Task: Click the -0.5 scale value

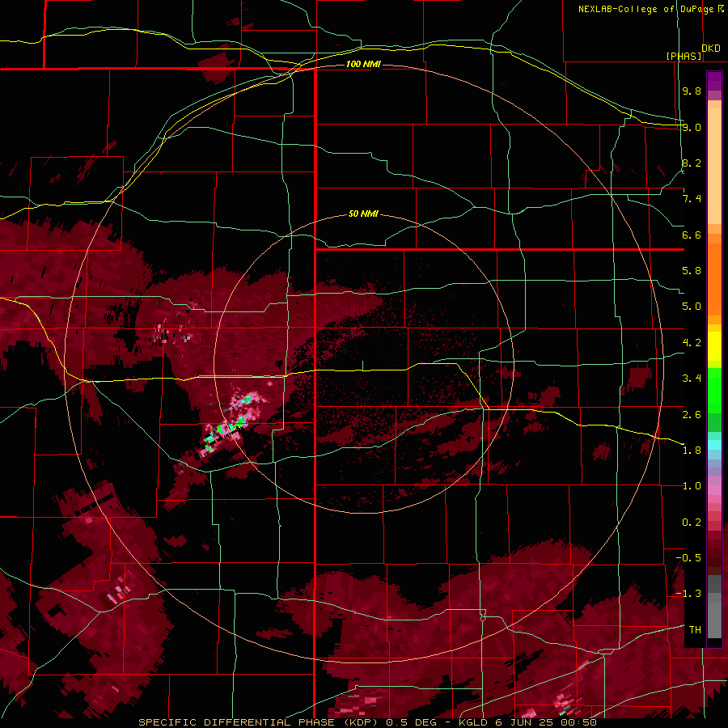Action: tap(688, 558)
